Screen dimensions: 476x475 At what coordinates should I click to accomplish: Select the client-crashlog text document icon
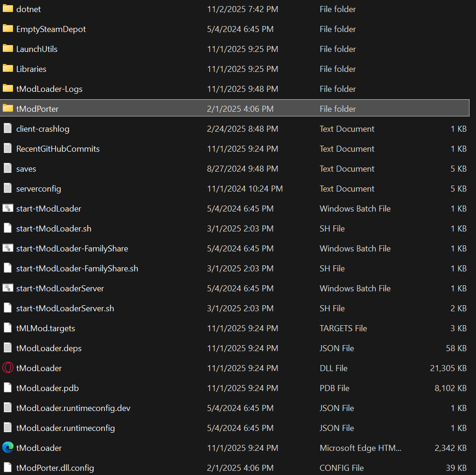7,128
